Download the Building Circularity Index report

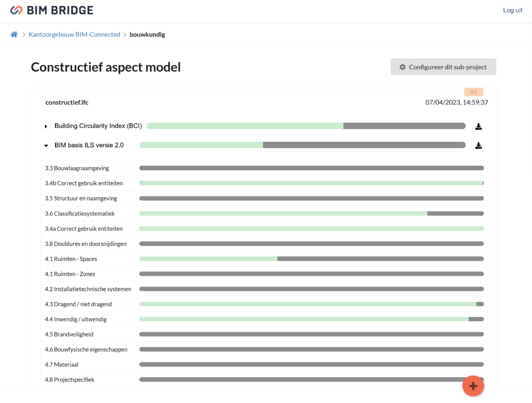(x=478, y=127)
